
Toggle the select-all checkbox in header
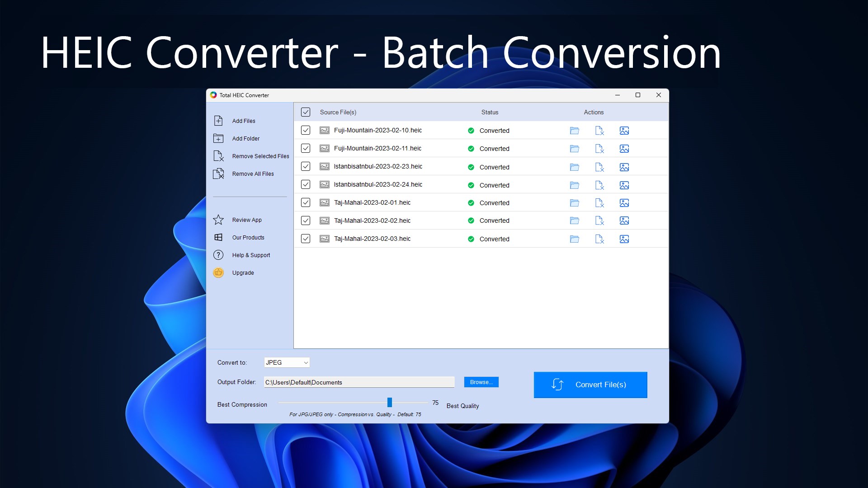pyautogui.click(x=306, y=112)
